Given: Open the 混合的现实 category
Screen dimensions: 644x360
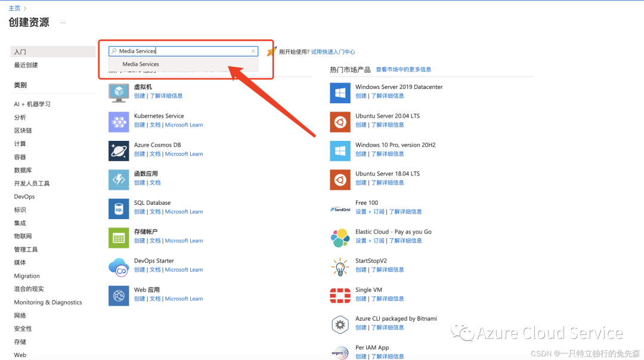Looking at the screenshot, I should click(29, 289).
